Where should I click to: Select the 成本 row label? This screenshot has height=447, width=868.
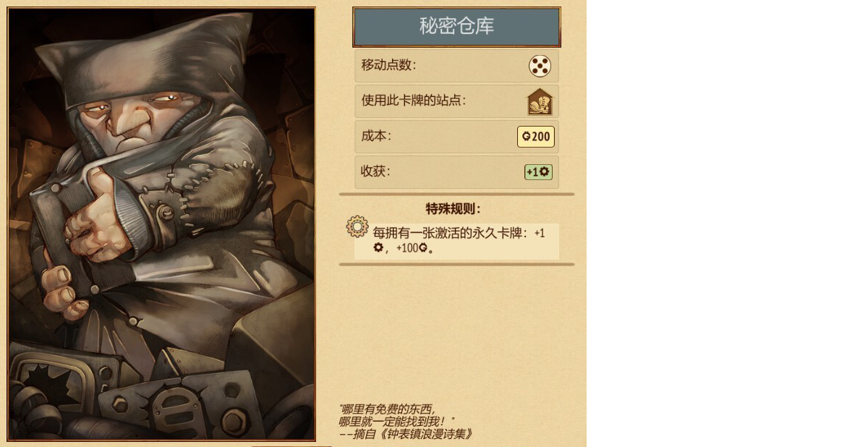click(x=375, y=135)
